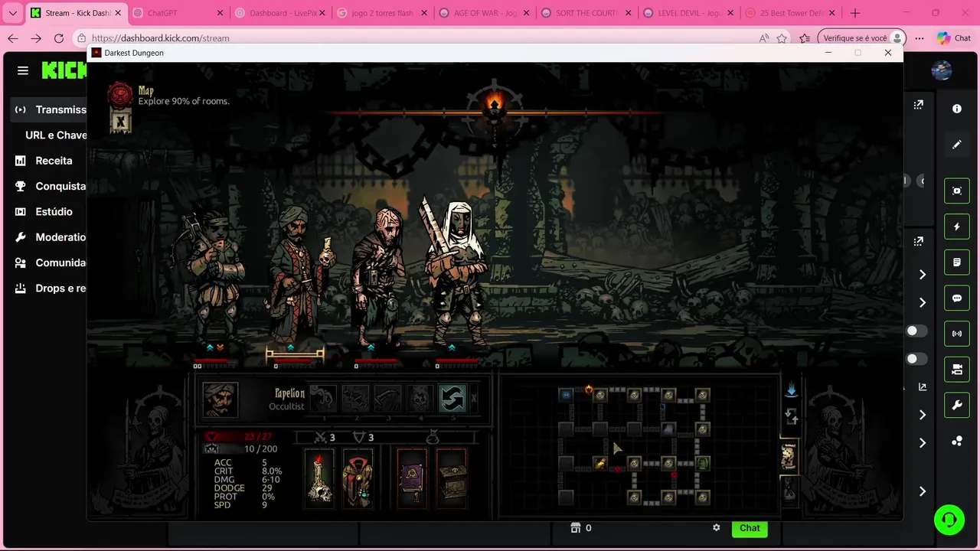980x551 pixels.
Task: Select the golden curio room on map
Action: [600, 463]
